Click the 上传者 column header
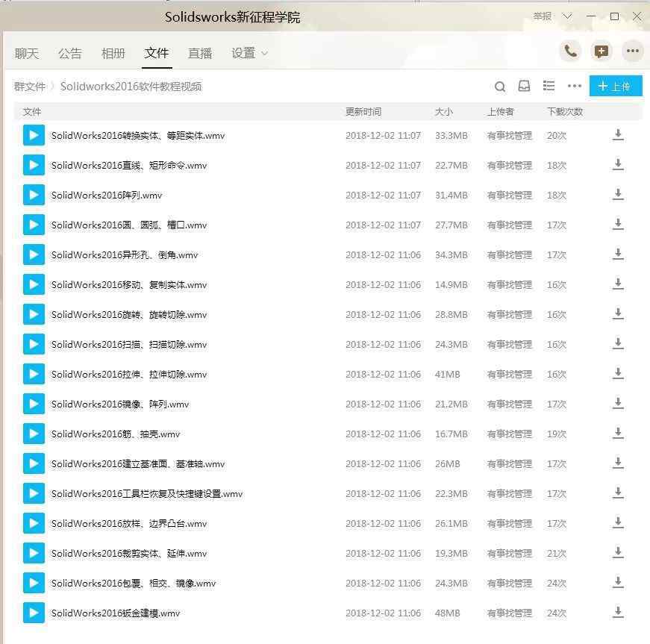Viewport: 650px width, 644px height. (500, 111)
